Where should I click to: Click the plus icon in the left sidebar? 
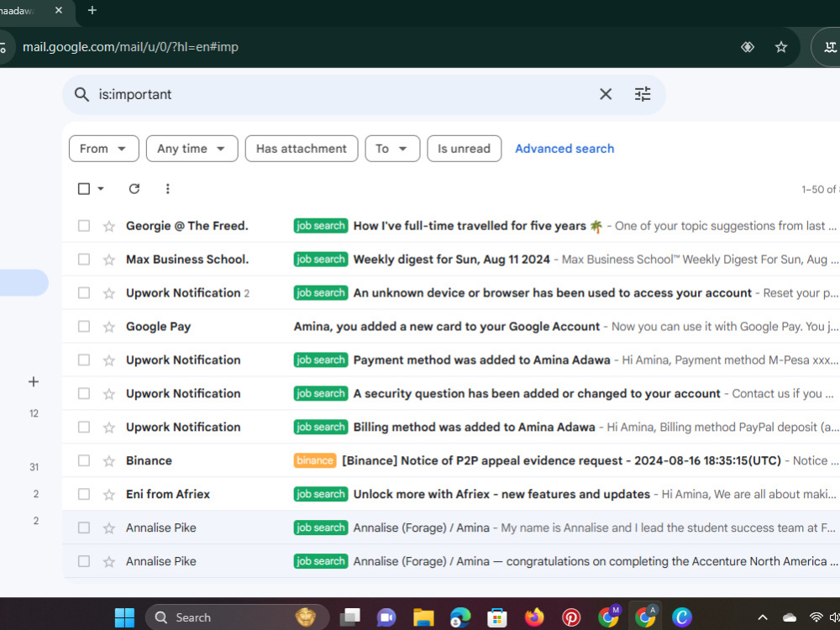pos(34,381)
